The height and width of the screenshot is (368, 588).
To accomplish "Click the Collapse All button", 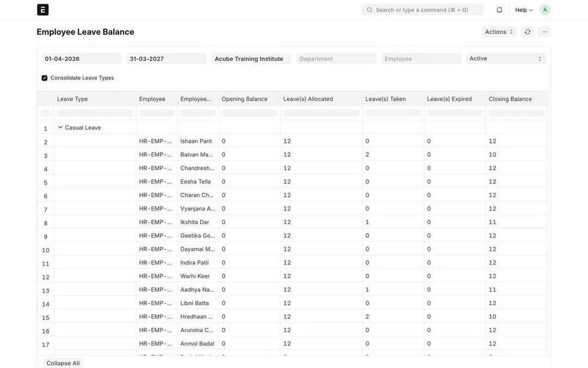I will 63,363.
